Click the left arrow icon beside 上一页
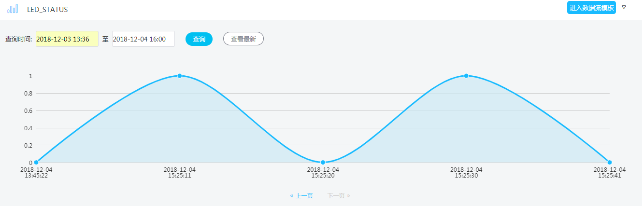This screenshot has width=644, height=206. 291,195
